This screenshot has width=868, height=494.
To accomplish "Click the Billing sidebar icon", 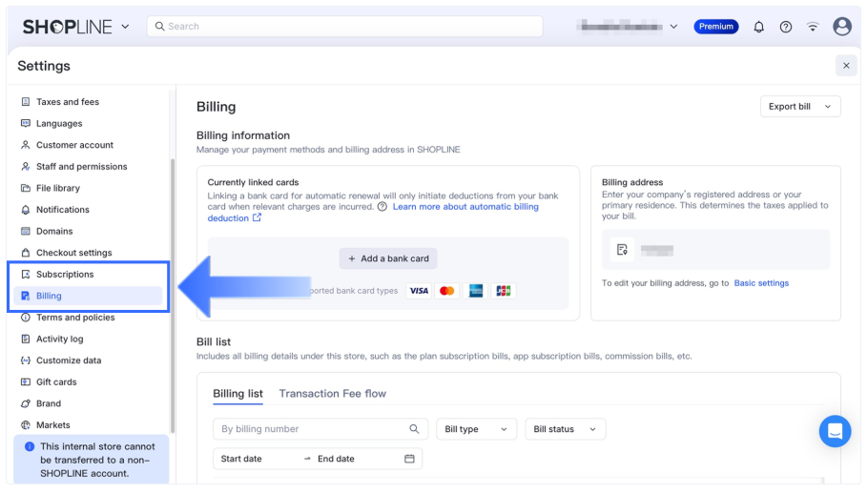I will [x=26, y=296].
